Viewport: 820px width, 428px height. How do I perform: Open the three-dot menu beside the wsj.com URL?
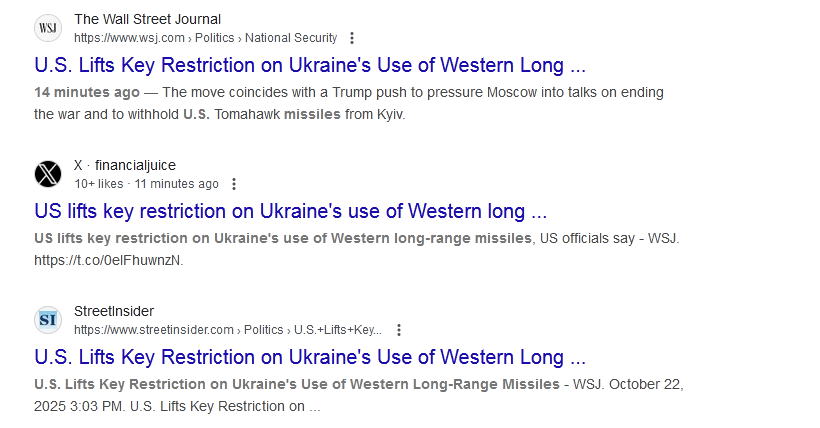pyautogui.click(x=351, y=38)
